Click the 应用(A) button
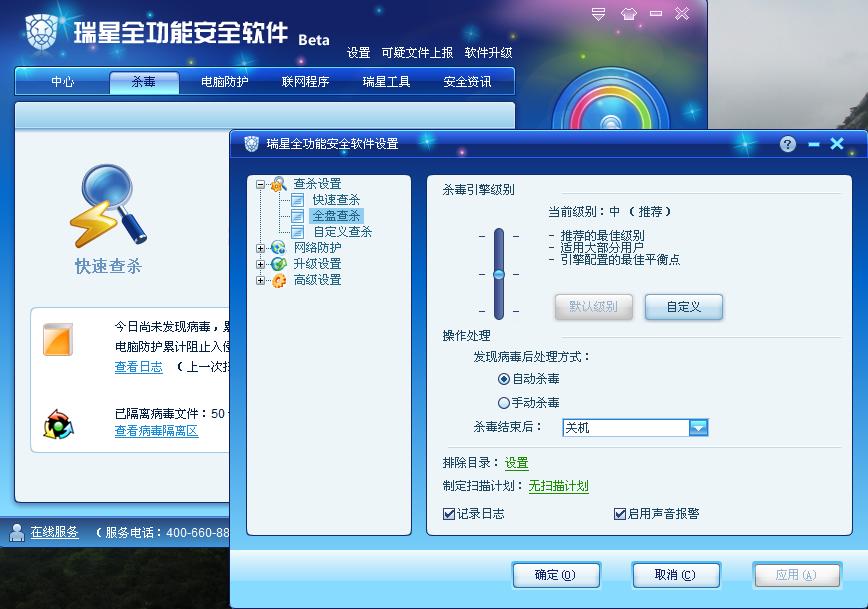The image size is (868, 609). [797, 575]
